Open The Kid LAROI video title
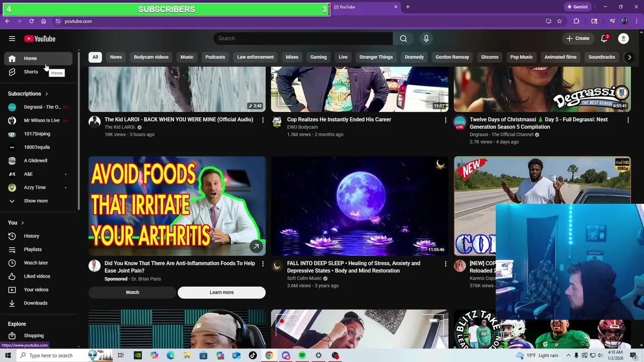 tap(179, 120)
